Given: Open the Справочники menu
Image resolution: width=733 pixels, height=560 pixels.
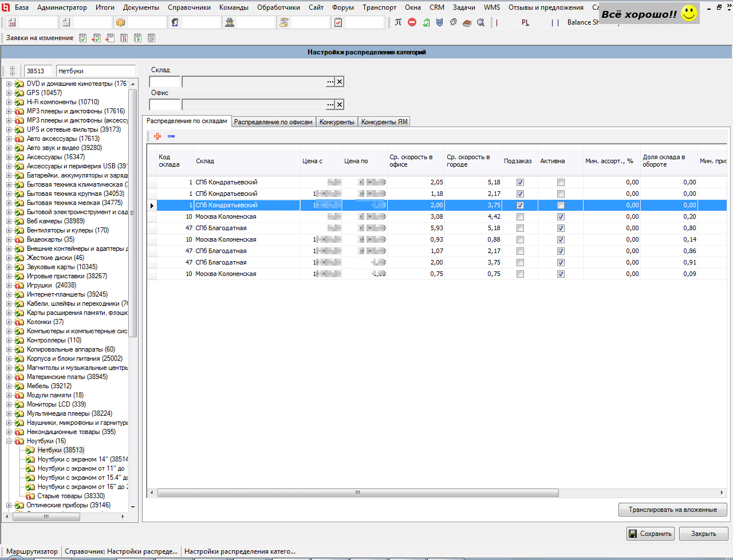Looking at the screenshot, I should (189, 7).
